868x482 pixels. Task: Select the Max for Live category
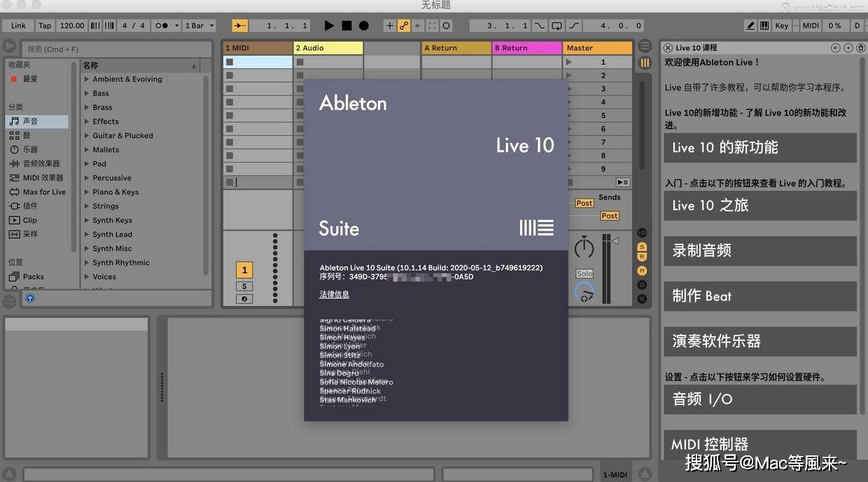coord(37,192)
